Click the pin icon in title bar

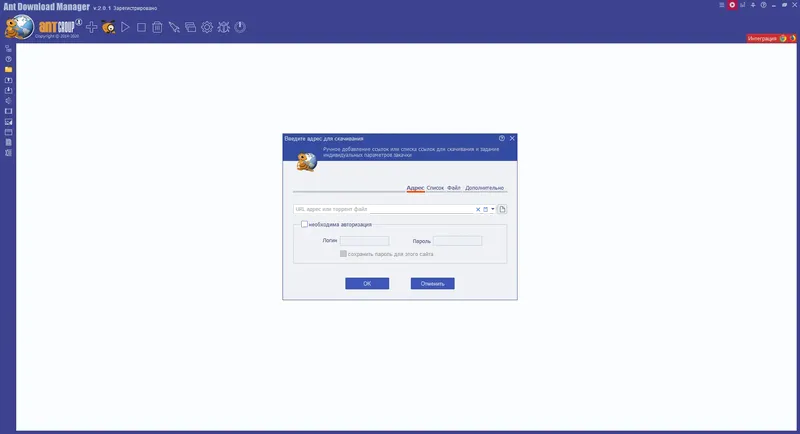pyautogui.click(x=753, y=5)
